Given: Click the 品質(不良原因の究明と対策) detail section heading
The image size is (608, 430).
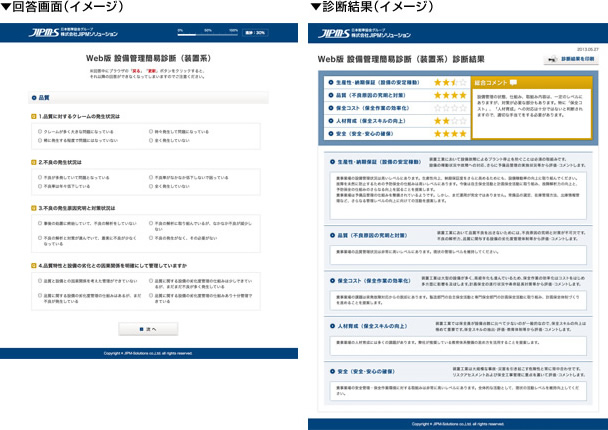Looking at the screenshot, I should 372,235.
